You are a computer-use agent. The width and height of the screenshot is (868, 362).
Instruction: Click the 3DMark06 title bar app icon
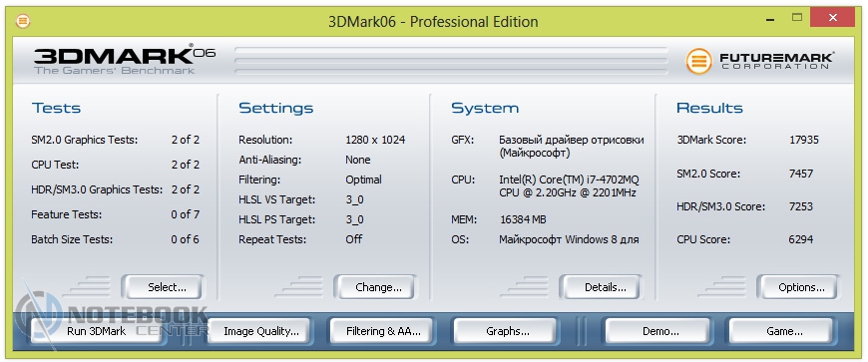point(23,22)
